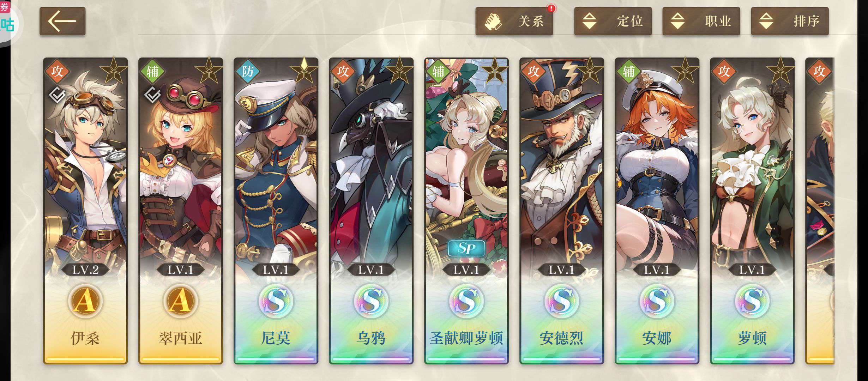Expand the 定位 filter dropdown
The image size is (868, 381).
(613, 21)
